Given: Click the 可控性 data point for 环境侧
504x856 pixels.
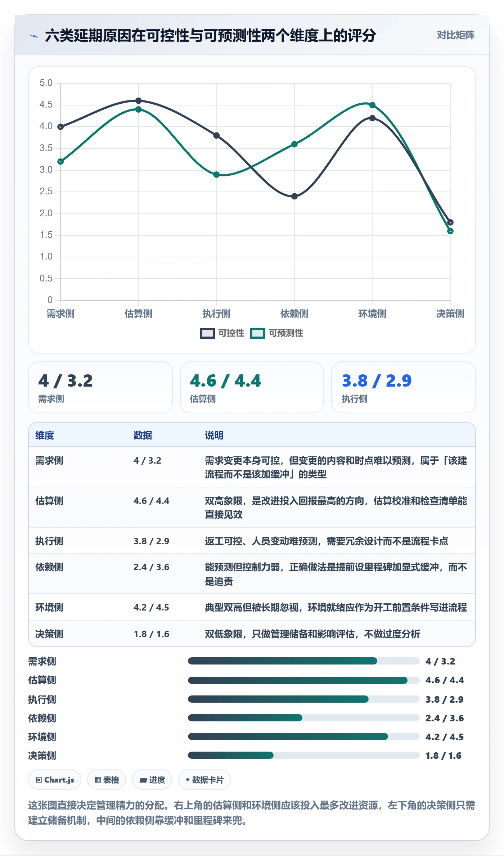Looking at the screenshot, I should [x=373, y=118].
